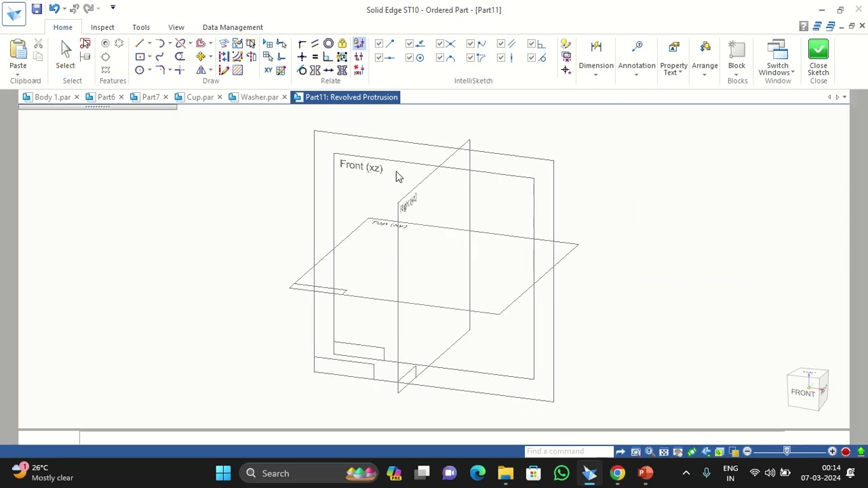Click the zoom out minus button
This screenshot has width=868, height=488.
pyautogui.click(x=747, y=451)
